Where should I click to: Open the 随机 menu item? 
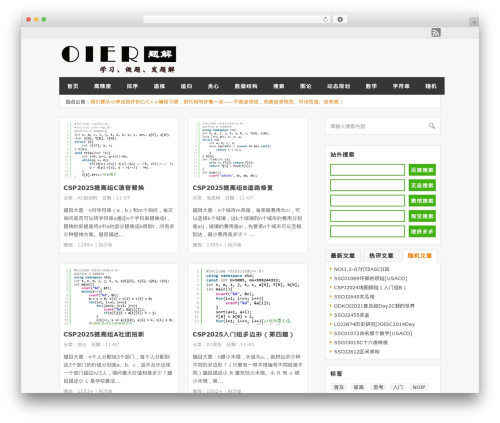[x=431, y=86]
